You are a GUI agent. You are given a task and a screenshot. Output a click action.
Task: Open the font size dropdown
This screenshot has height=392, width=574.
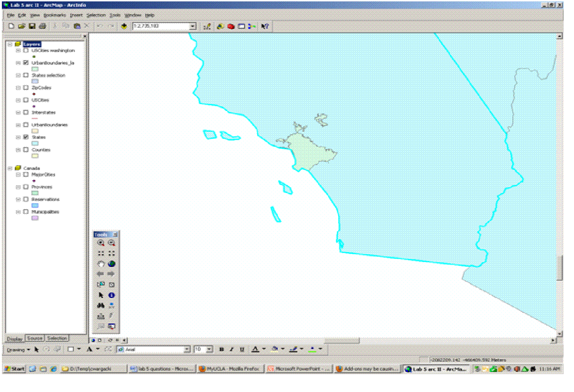pos(210,350)
